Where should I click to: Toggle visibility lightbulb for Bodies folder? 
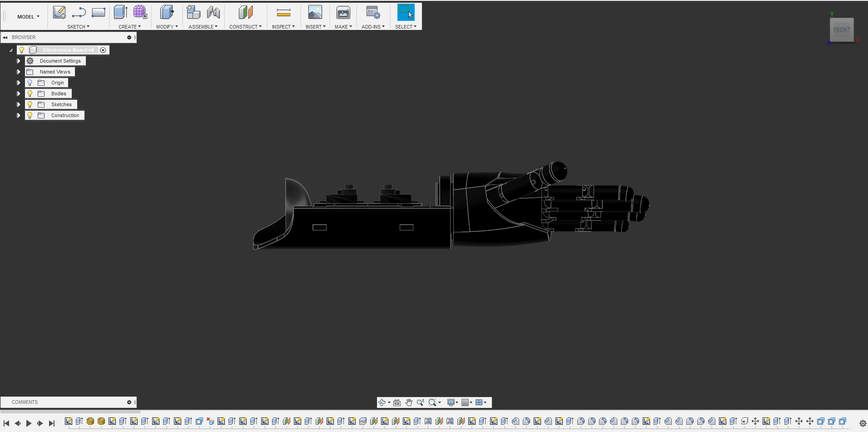click(30, 93)
